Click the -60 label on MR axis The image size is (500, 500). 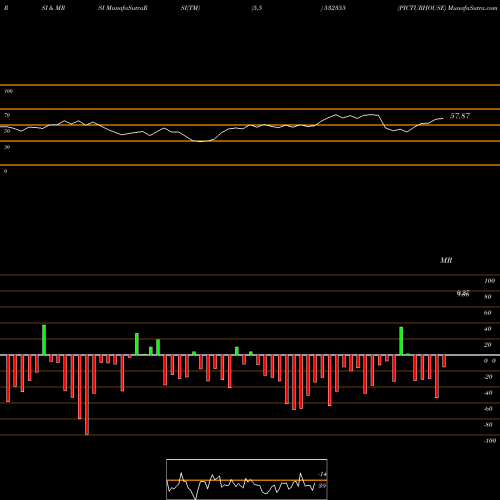(488, 409)
